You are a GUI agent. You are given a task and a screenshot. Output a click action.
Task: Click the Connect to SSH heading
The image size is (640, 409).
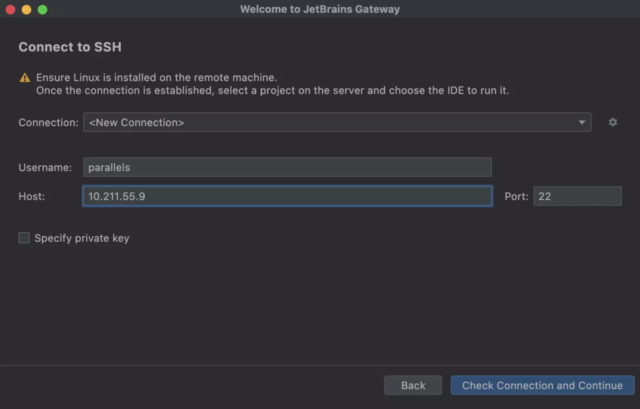70,47
